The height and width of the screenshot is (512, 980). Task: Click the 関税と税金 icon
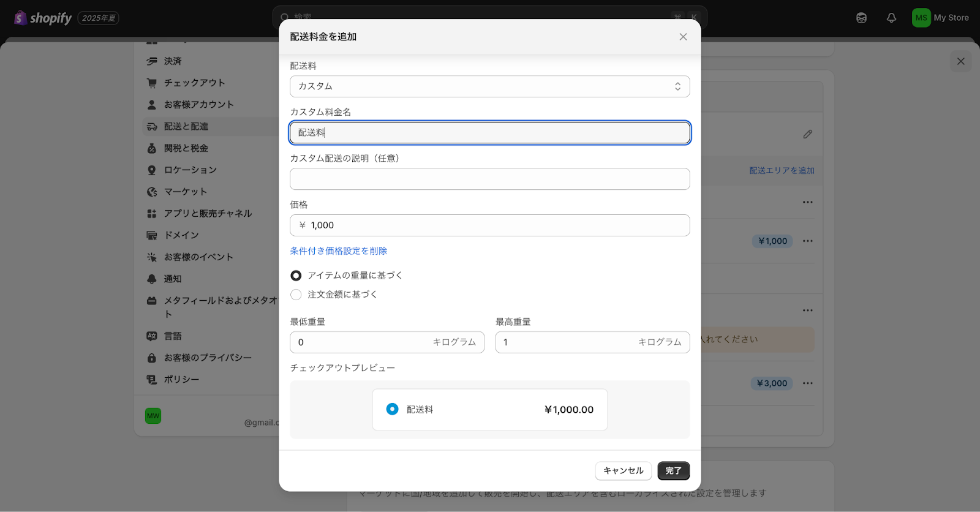coord(152,148)
